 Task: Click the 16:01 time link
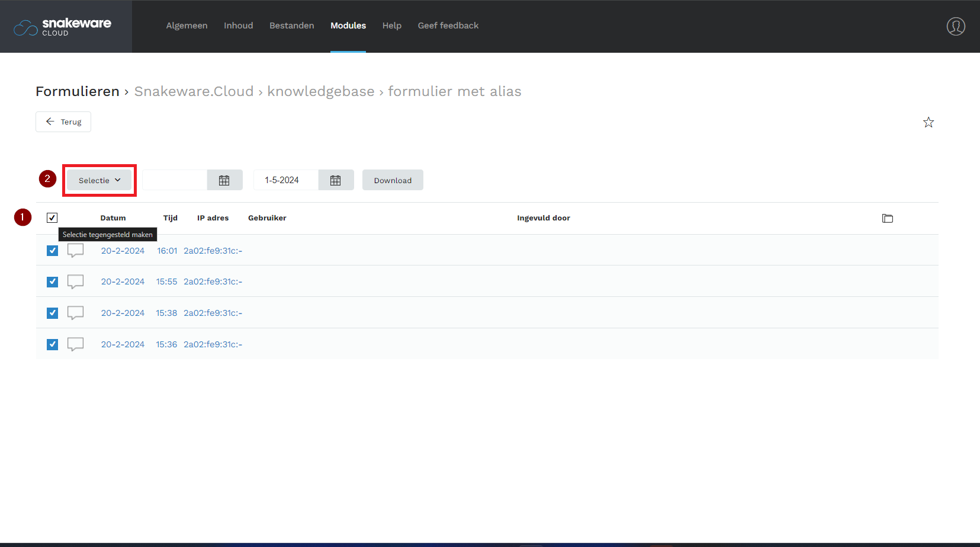167,251
